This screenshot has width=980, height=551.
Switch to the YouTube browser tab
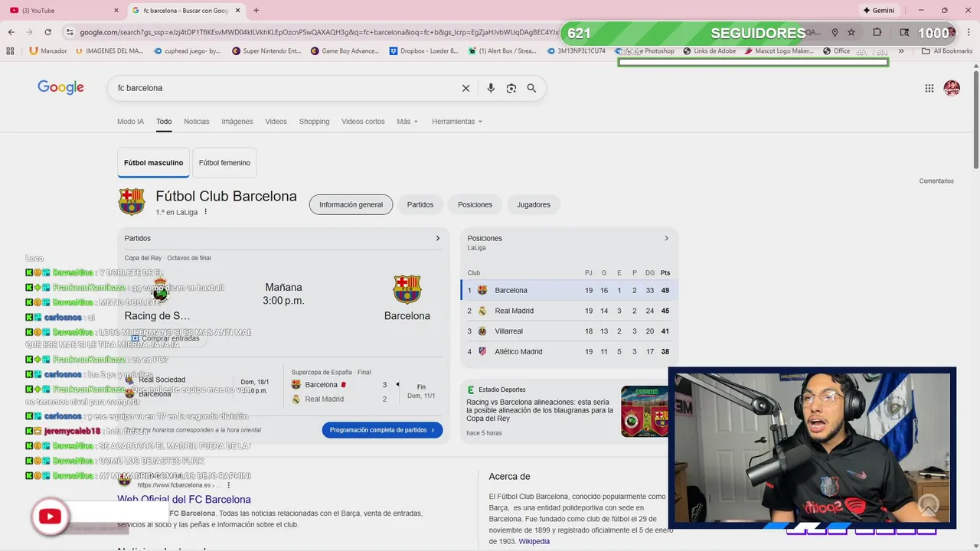click(61, 11)
